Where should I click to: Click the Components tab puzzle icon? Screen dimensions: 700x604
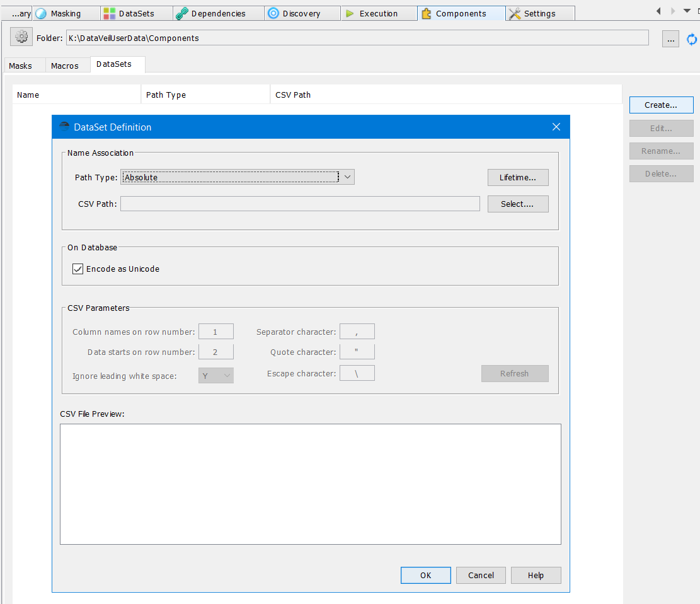pyautogui.click(x=427, y=13)
